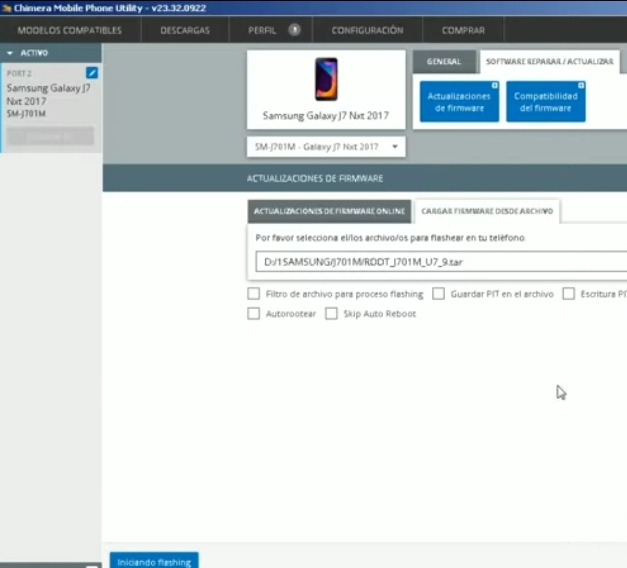This screenshot has height=568, width=627.
Task: Click the 'Por favor selecciona' instruction text
Action: click(x=390, y=238)
